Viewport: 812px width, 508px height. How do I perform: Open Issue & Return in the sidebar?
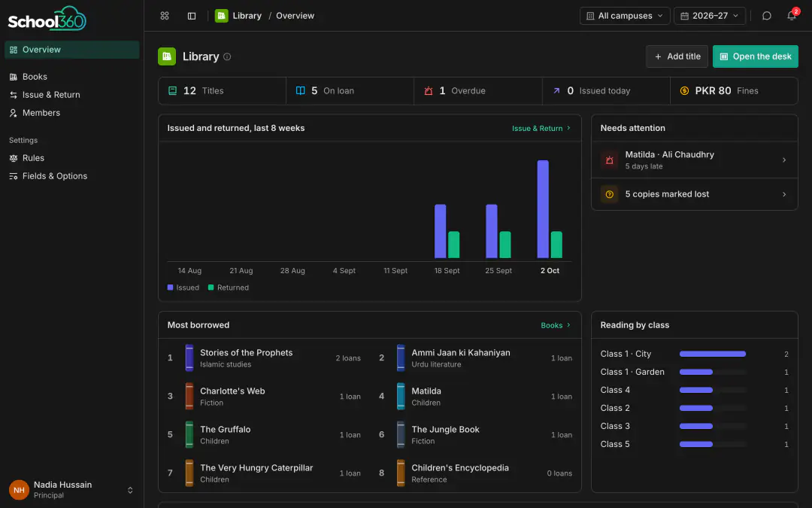(x=72, y=95)
